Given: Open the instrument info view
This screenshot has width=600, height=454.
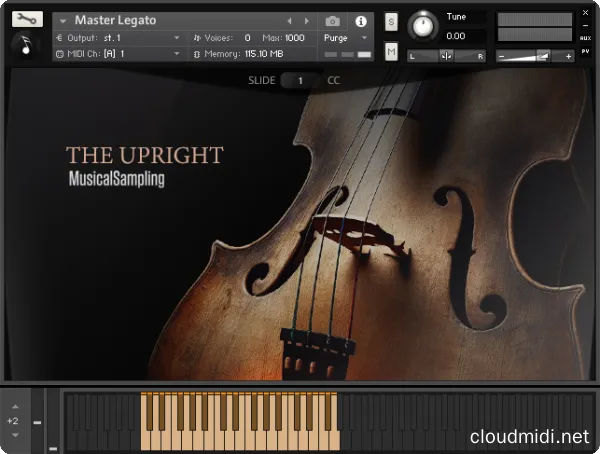Looking at the screenshot, I should [361, 21].
